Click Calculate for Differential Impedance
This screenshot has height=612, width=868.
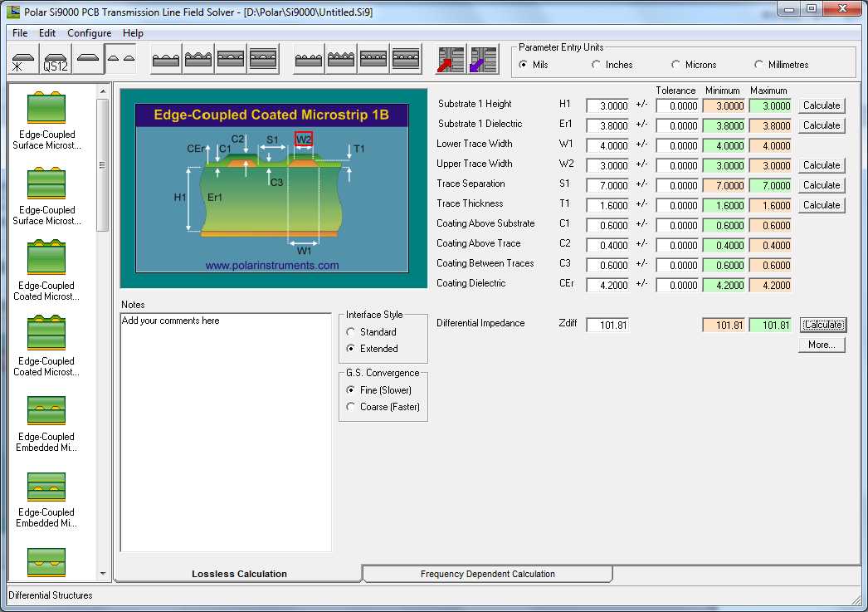(823, 325)
